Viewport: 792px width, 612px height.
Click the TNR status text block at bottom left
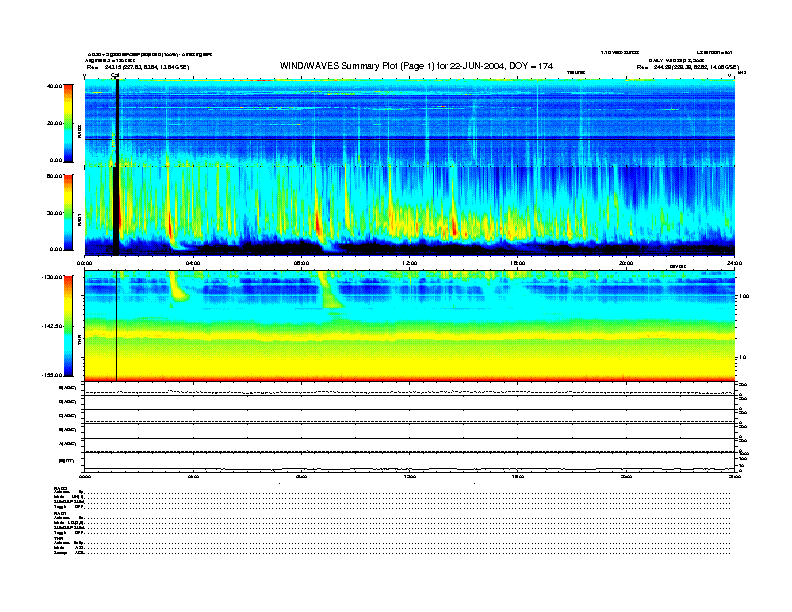coord(69,543)
